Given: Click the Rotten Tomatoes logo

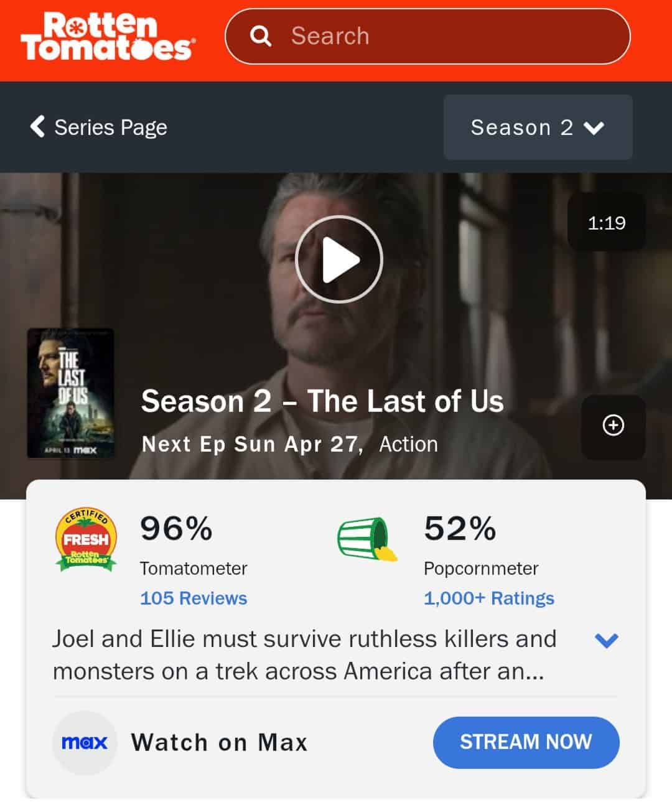Looking at the screenshot, I should click(108, 37).
